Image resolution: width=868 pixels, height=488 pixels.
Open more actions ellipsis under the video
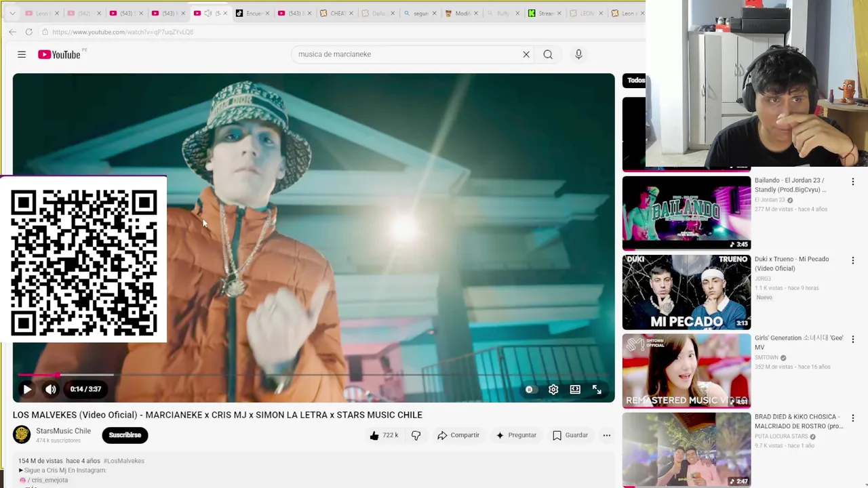coord(607,435)
